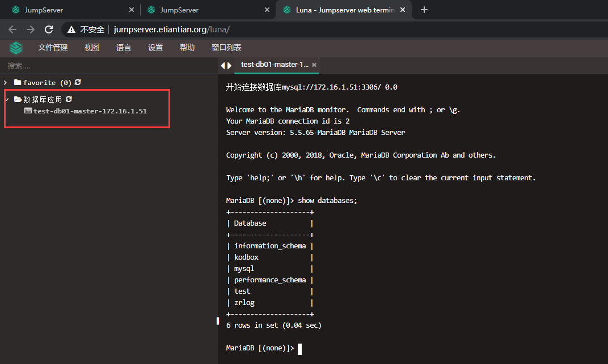Close the second JumpServer browser tab

click(267, 10)
